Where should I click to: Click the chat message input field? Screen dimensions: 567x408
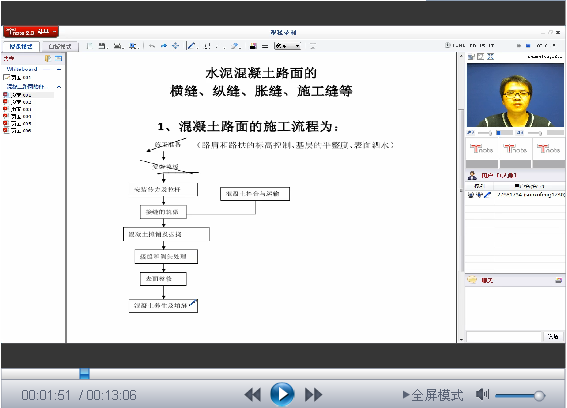pos(504,336)
